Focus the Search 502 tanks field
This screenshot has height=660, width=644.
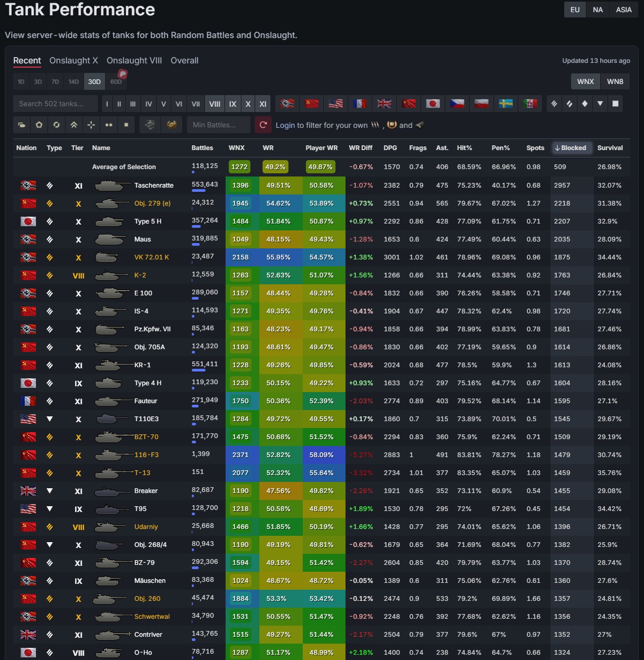[55, 104]
